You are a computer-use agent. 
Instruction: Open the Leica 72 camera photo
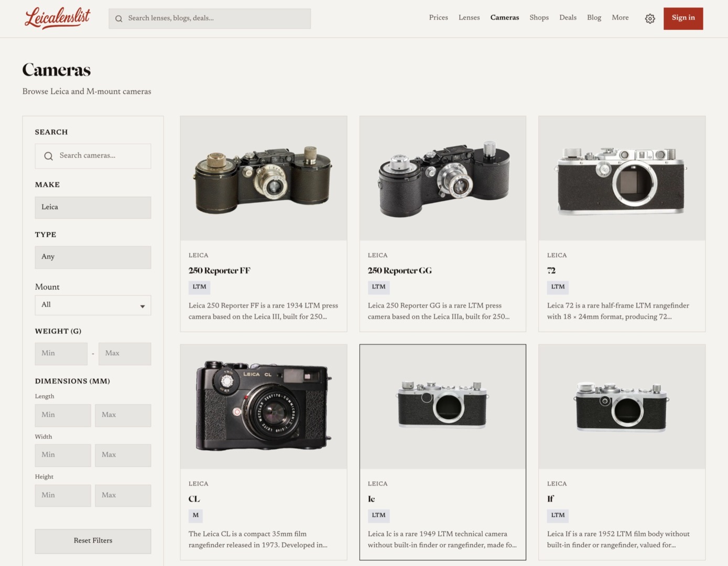click(x=622, y=179)
